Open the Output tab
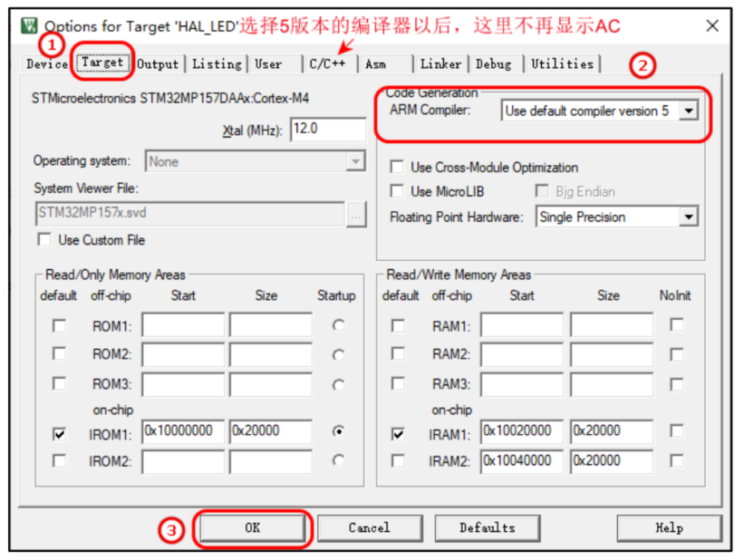Image resolution: width=744 pixels, height=560 pixels. (158, 64)
